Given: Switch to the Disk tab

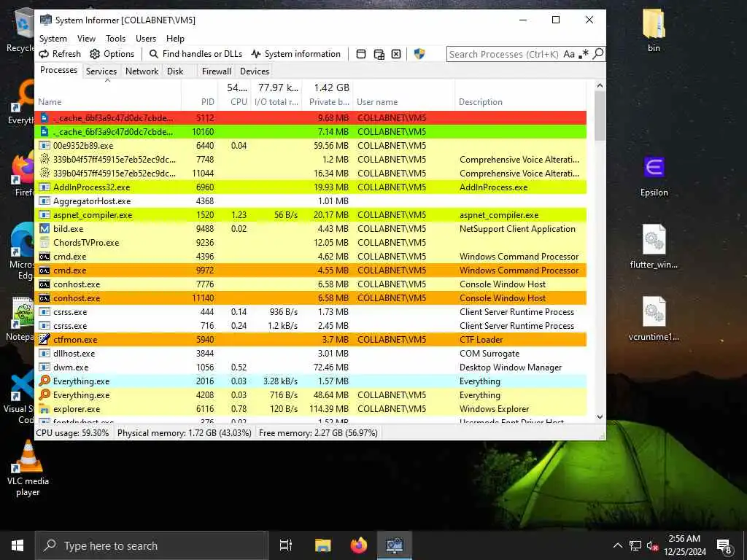Looking at the screenshot, I should pyautogui.click(x=175, y=71).
